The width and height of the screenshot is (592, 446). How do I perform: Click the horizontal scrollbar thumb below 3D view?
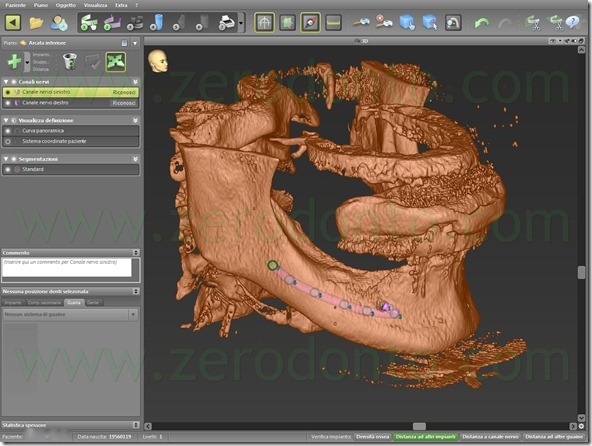click(419, 426)
